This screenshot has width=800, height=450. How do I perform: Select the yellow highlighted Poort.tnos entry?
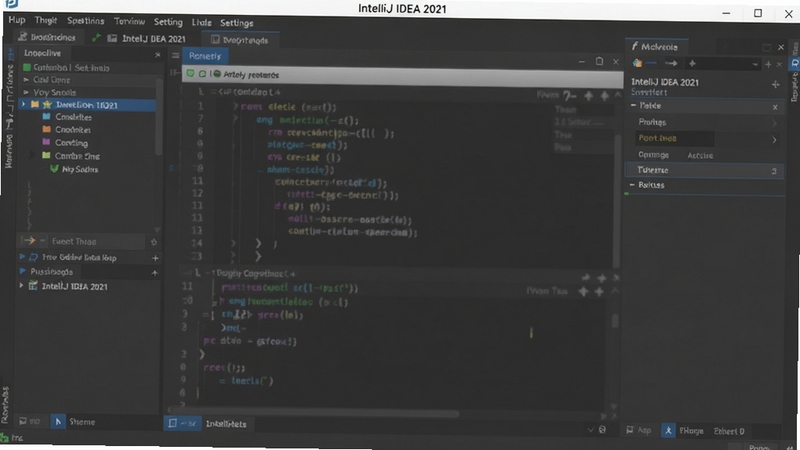tap(673, 138)
